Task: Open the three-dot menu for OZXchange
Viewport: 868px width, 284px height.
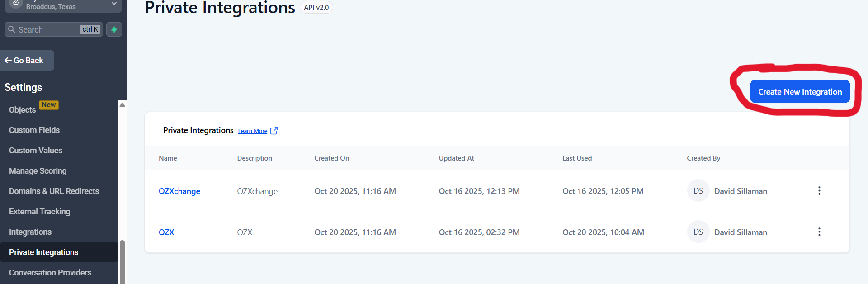Action: [x=819, y=191]
